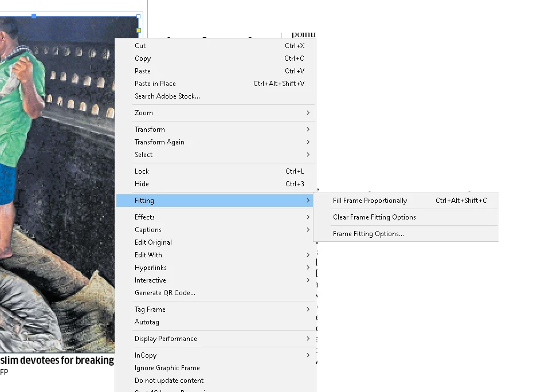Screen dimensions: 533x392
Task: Choose Lock to lock the frame
Action: point(215,171)
